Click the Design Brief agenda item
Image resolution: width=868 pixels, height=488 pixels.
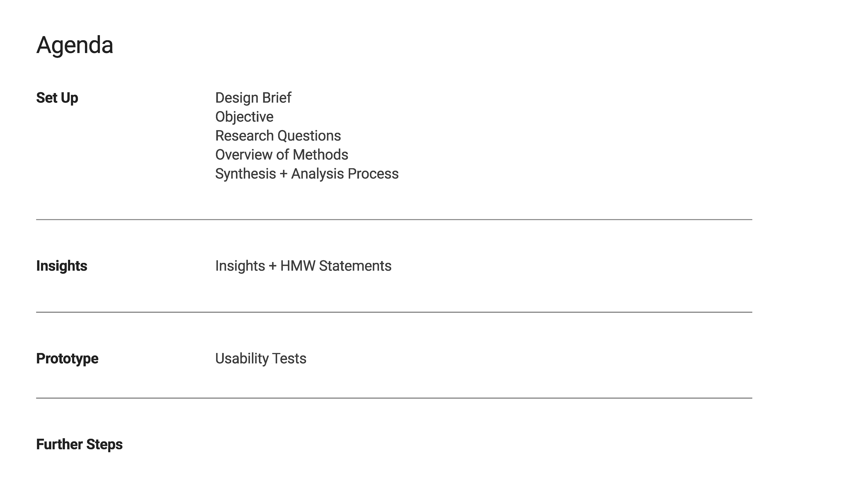[253, 98]
